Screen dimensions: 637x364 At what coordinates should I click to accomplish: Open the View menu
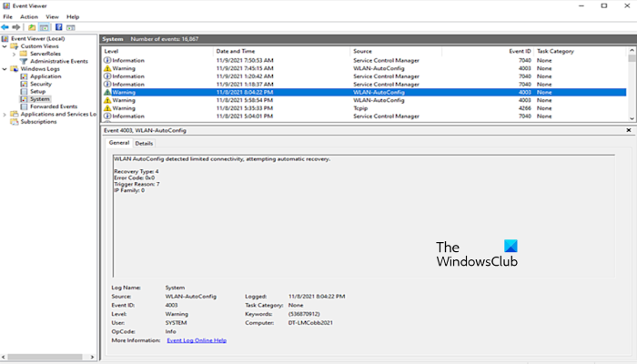click(51, 16)
